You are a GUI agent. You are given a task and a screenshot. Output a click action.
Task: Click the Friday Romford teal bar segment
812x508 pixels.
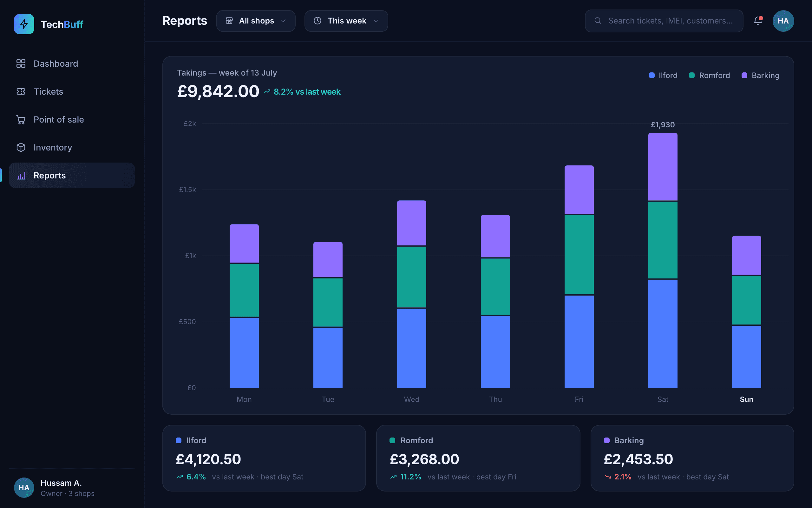pos(579,255)
